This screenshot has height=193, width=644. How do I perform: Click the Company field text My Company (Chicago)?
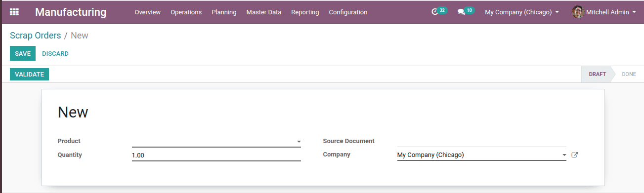tap(430, 155)
